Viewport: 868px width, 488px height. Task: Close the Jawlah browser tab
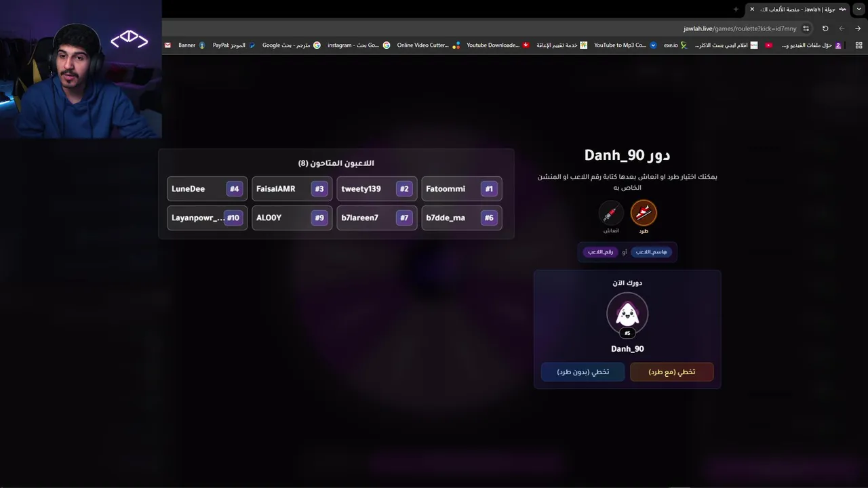tap(752, 9)
